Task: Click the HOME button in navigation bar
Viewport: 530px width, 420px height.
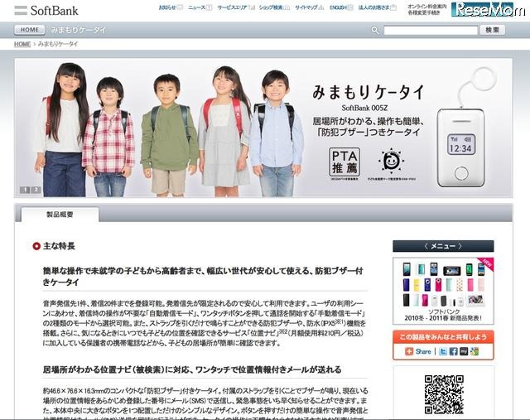Action: point(30,30)
